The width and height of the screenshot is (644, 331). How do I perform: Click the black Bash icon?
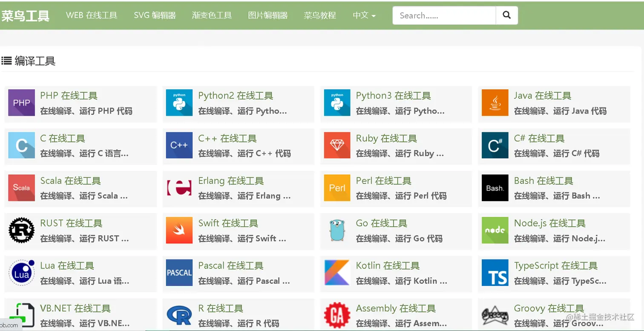(495, 188)
